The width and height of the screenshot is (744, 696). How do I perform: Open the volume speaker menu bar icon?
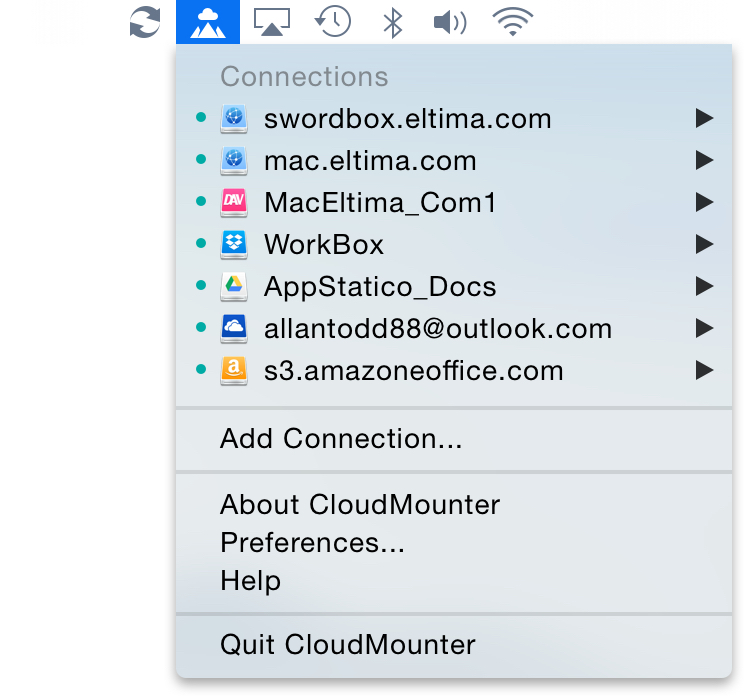point(450,22)
